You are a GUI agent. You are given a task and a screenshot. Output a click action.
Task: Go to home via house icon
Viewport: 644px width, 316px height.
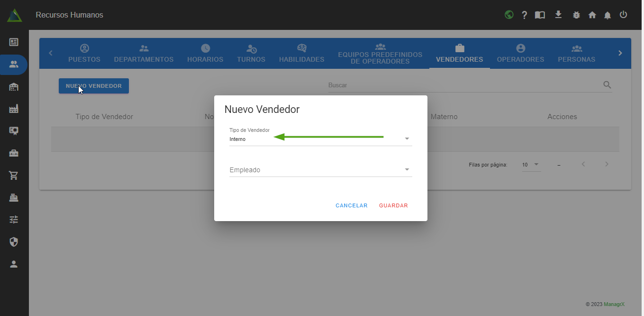point(592,15)
